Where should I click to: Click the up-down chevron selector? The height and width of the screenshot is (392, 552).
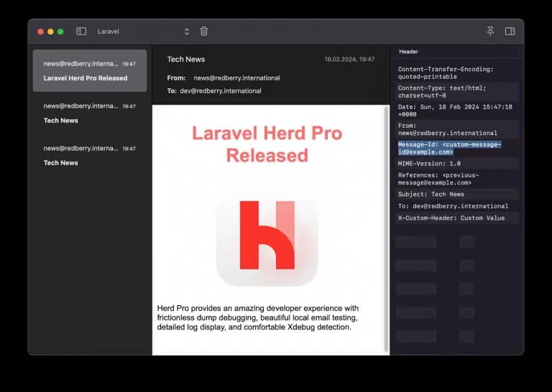(x=187, y=32)
